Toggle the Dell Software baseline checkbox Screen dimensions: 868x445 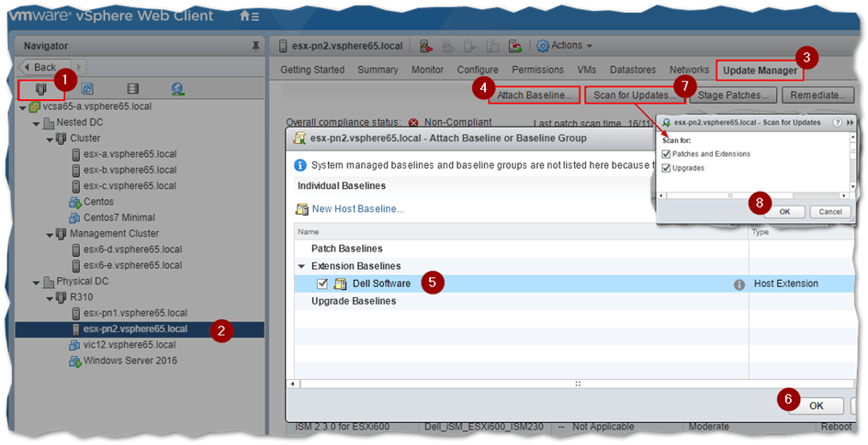[x=322, y=284]
